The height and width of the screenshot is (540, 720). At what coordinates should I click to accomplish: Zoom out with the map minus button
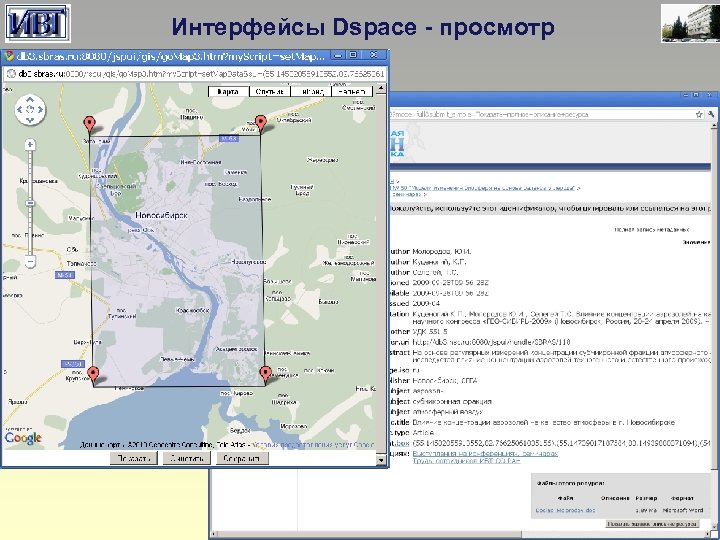(x=30, y=262)
